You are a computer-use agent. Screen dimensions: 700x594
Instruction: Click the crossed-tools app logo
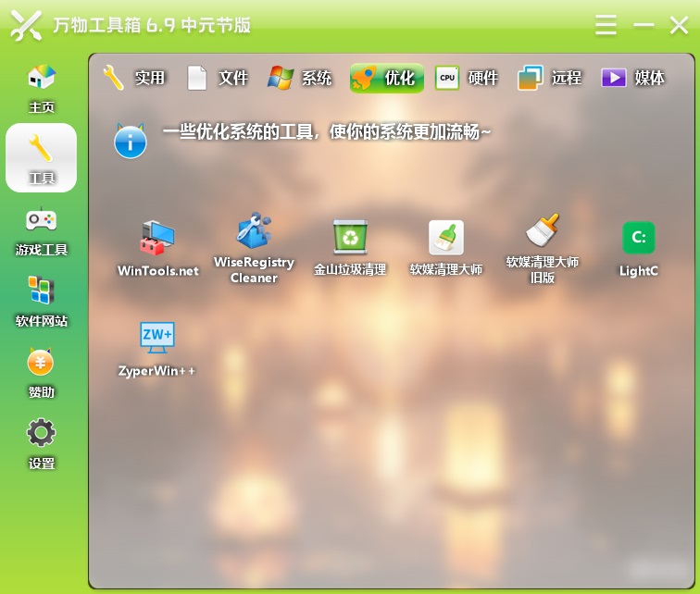26,25
